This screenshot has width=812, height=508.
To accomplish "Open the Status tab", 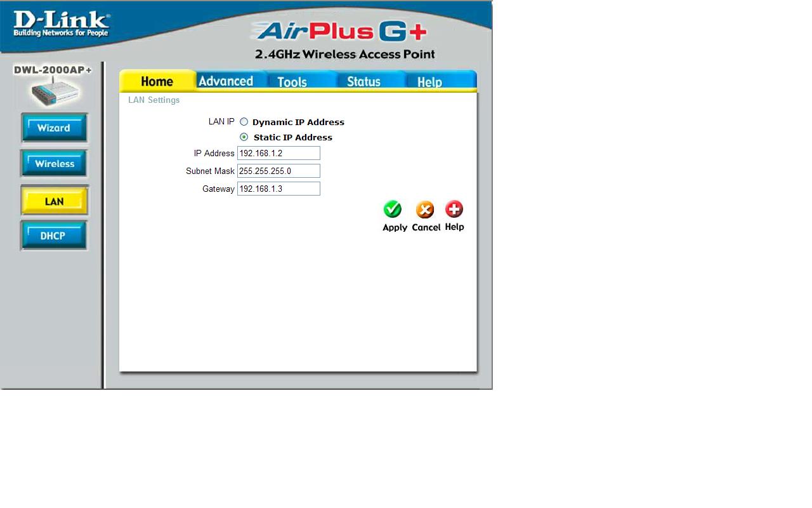I will 364,81.
